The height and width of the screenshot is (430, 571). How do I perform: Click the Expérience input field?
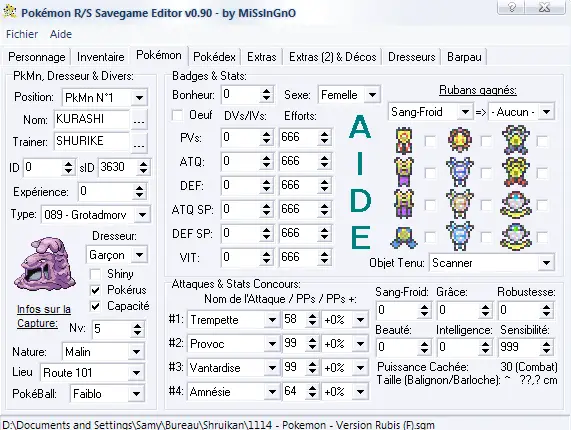pyautogui.click(x=105, y=192)
